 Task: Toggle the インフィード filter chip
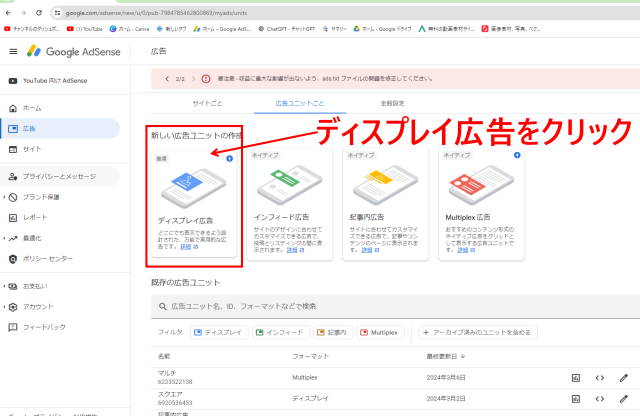click(x=279, y=332)
